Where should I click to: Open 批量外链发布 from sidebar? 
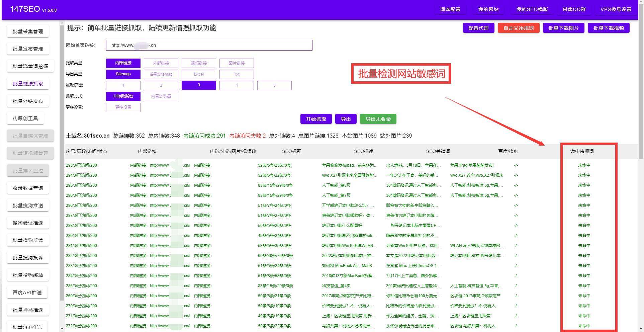point(28,101)
